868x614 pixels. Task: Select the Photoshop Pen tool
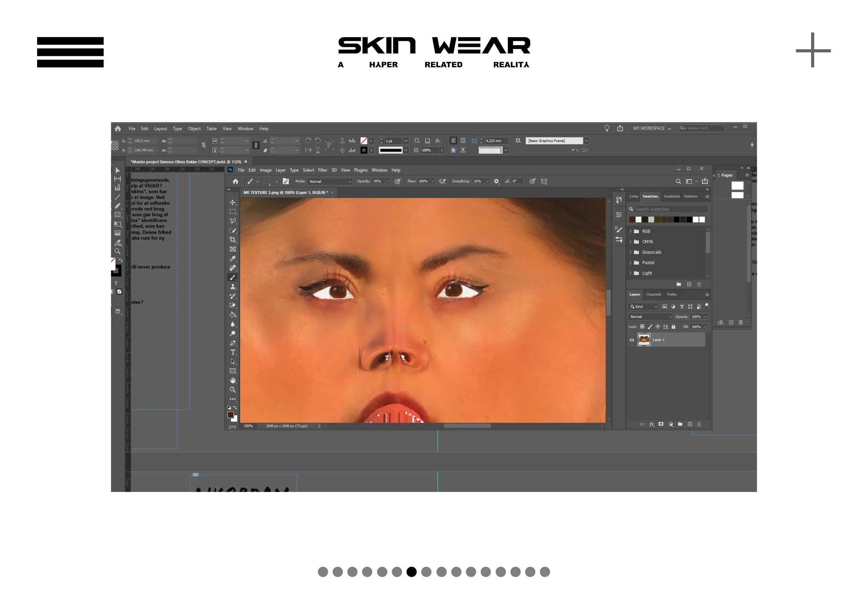[x=233, y=343]
